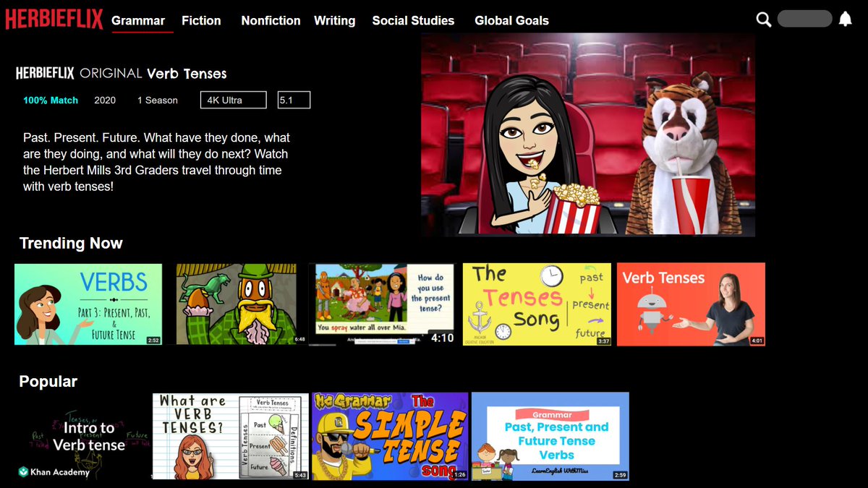Image resolution: width=868 pixels, height=488 pixels.
Task: Click the Trending Now heading
Action: click(x=71, y=244)
